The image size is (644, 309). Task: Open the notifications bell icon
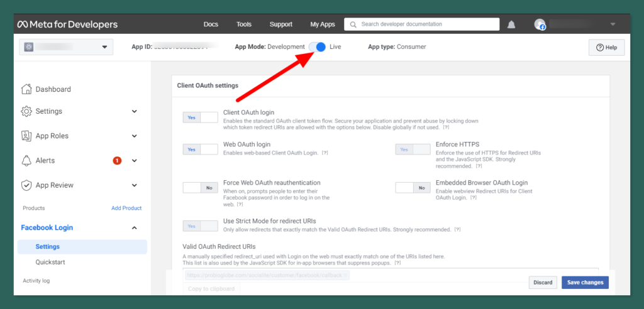pyautogui.click(x=511, y=24)
